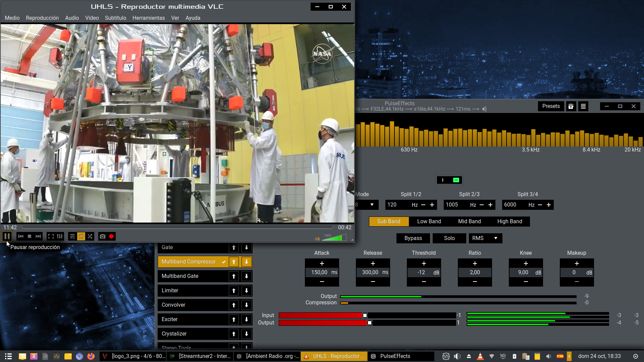Image resolution: width=644 pixels, height=362 pixels.
Task: Increase Split 2/3 frequency
Action: coord(490,205)
